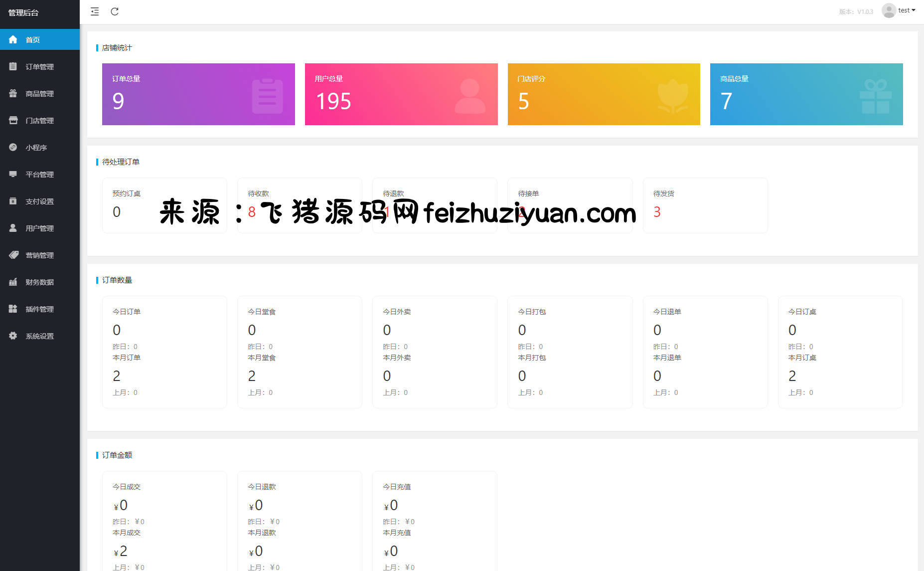The image size is (924, 571).
Task: Click the 平台管理 monitor icon
Action: (x=13, y=175)
